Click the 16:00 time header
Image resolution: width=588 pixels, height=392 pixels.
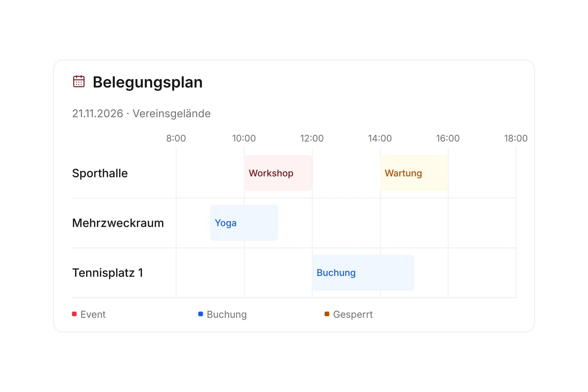[448, 138]
